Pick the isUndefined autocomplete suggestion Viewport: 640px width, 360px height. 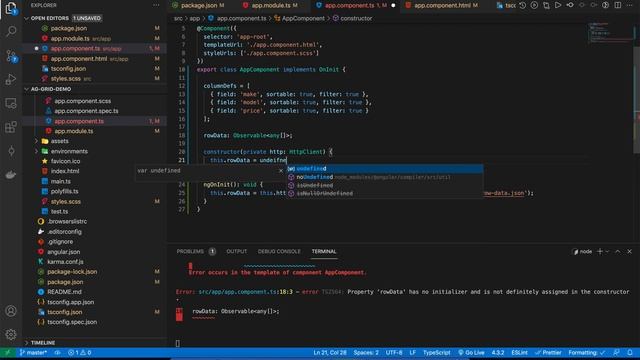(385, 185)
